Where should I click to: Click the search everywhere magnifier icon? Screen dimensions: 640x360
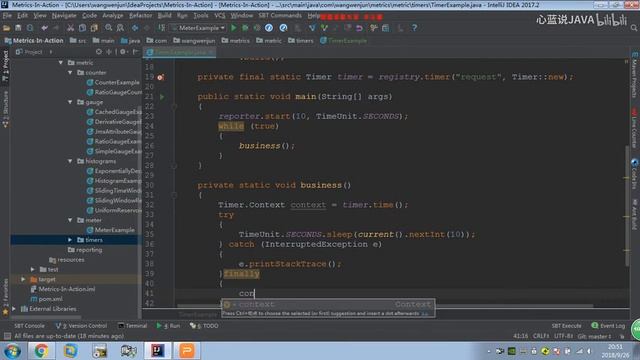click(x=634, y=28)
